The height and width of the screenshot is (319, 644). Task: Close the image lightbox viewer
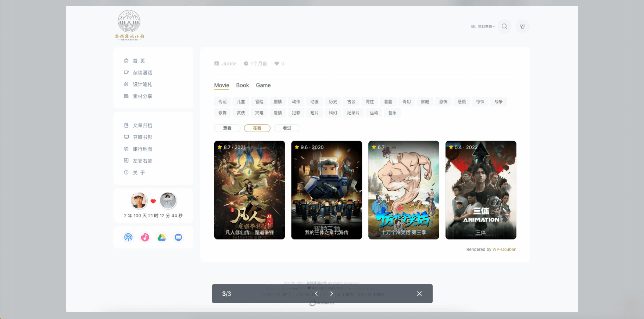[419, 294]
